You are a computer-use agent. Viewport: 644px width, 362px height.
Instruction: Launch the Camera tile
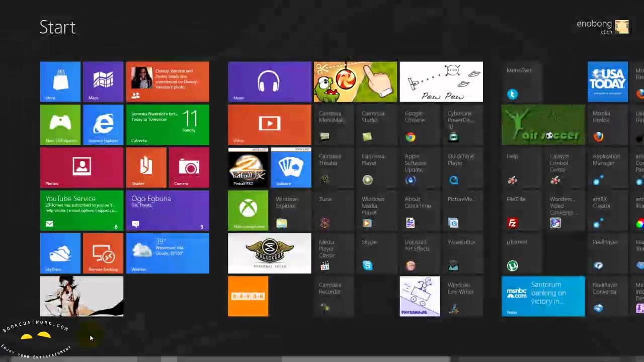tap(189, 167)
